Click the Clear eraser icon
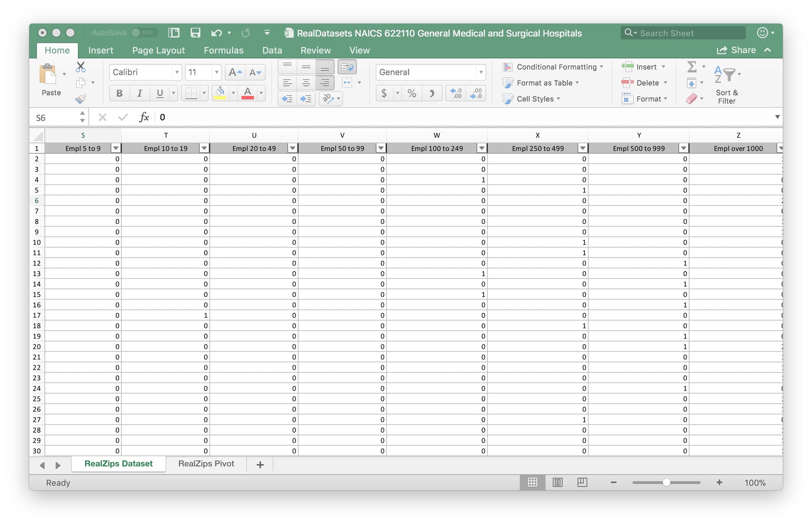Screen dimensions: 812x525 pyautogui.click(x=691, y=99)
